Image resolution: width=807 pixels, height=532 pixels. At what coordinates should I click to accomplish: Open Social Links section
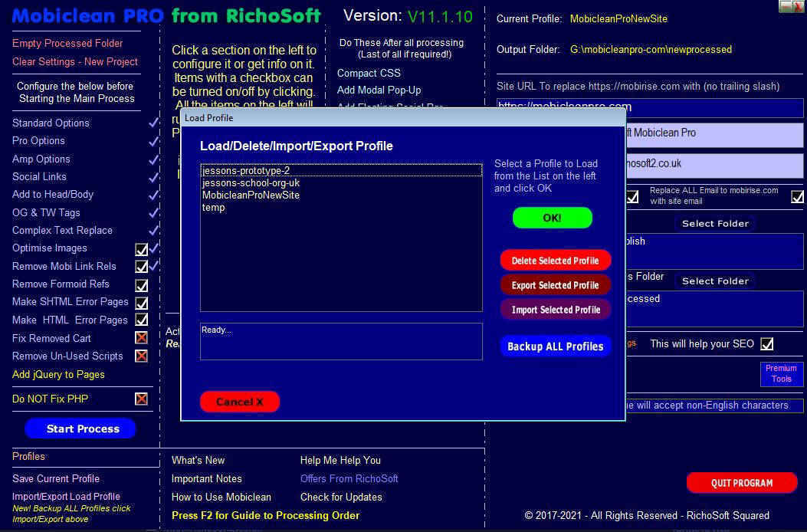[40, 176]
